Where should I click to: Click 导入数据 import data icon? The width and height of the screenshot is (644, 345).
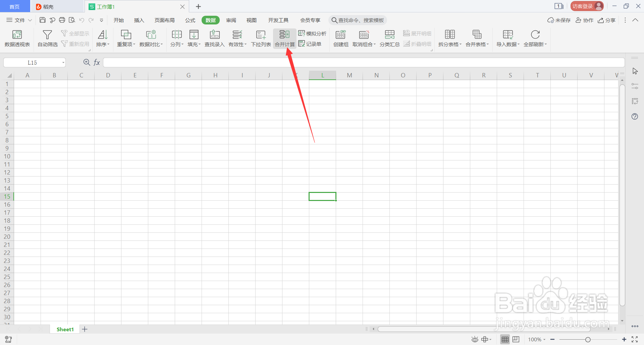coord(508,34)
